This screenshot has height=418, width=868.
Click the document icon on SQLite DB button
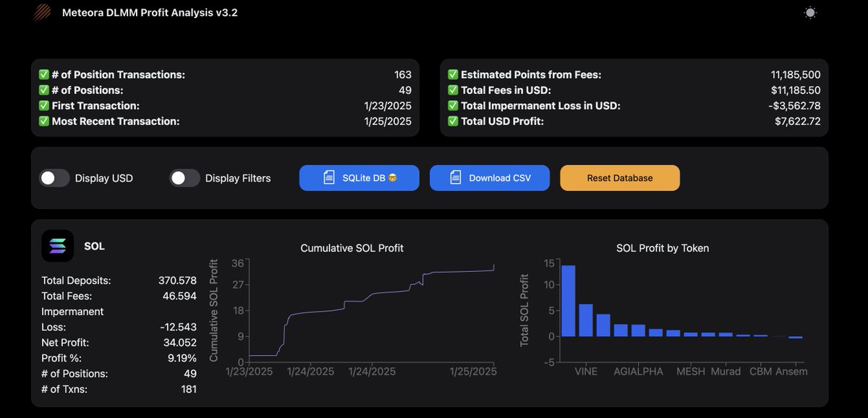(329, 177)
